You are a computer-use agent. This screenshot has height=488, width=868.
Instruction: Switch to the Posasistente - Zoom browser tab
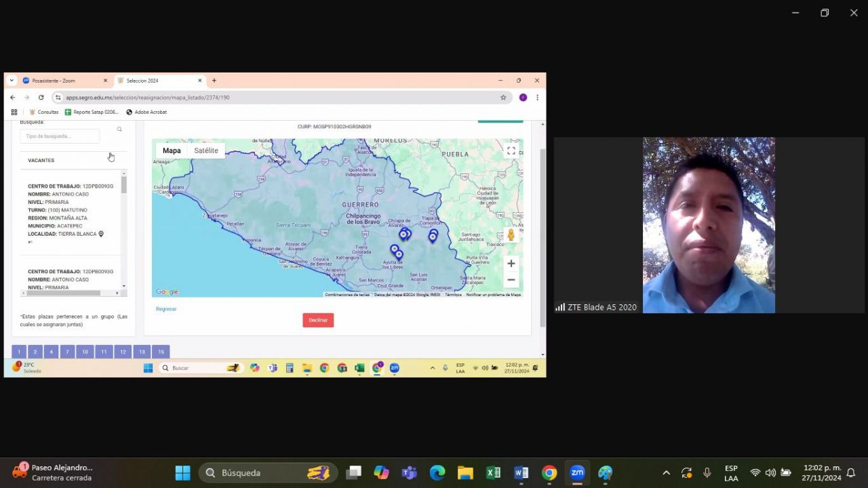click(x=64, y=81)
